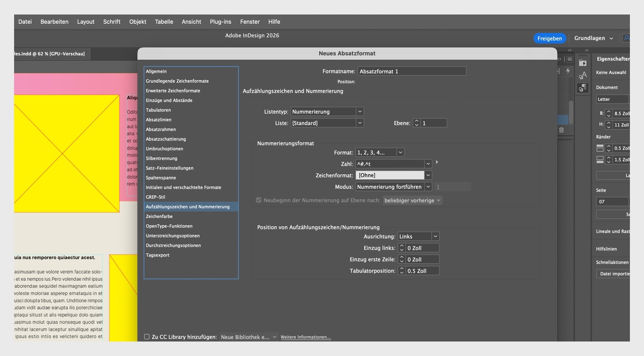The image size is (644, 356).
Task: Open the Hilfe menu
Action: (274, 22)
